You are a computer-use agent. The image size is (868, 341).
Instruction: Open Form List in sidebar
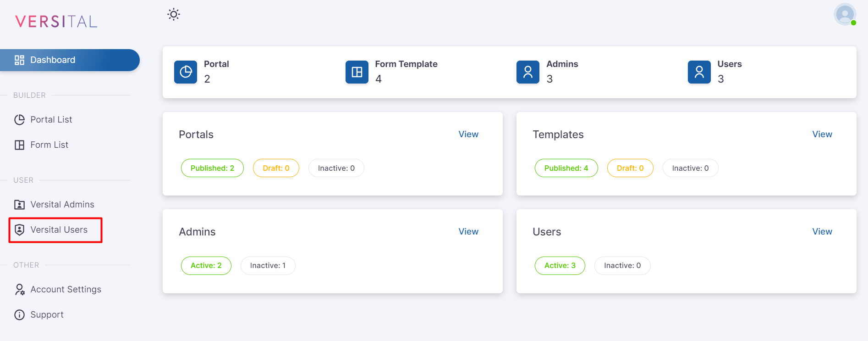[49, 145]
